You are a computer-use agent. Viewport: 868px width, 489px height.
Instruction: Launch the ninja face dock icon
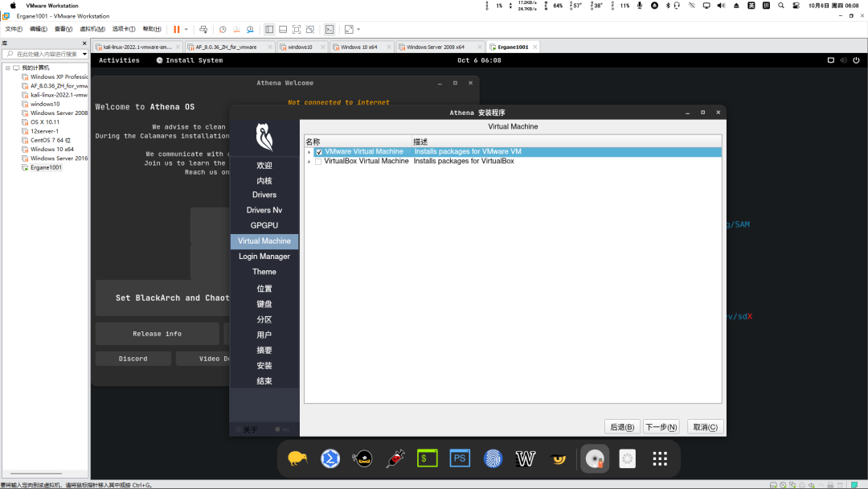coord(362,458)
